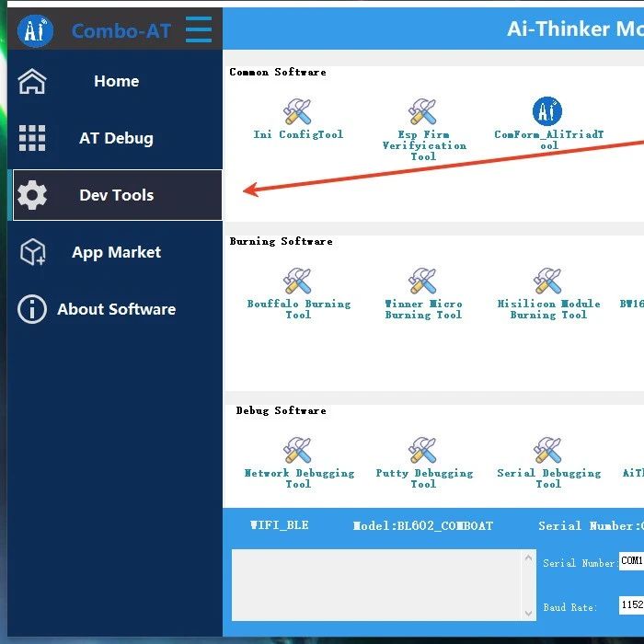
Task: Click the Home house icon
Action: tap(32, 81)
